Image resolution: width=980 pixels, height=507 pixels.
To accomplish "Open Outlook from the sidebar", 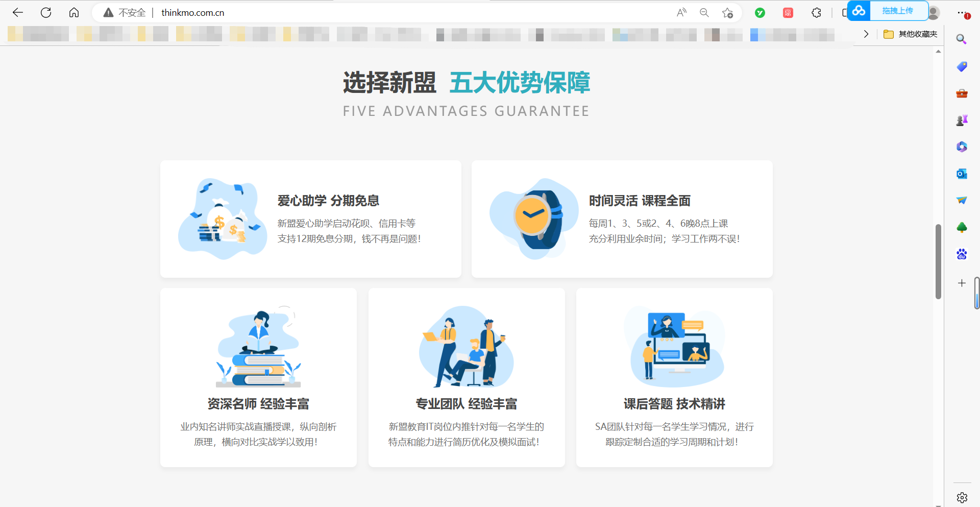I will click(x=962, y=174).
